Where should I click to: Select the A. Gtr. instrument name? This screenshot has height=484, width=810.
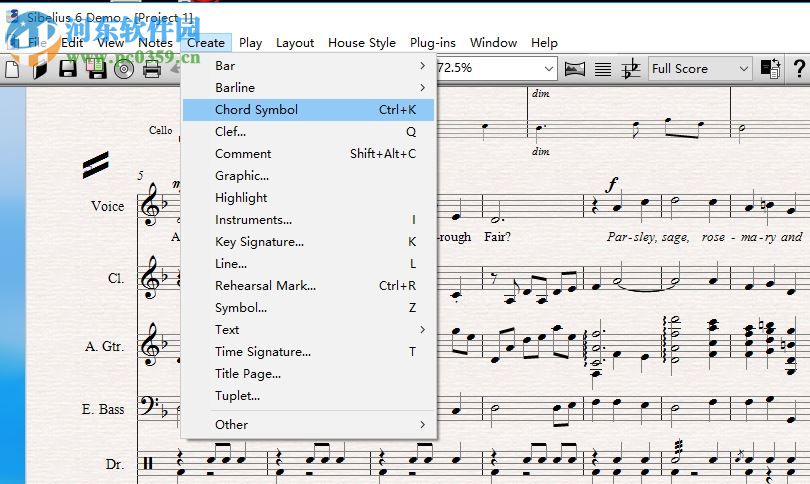(105, 346)
